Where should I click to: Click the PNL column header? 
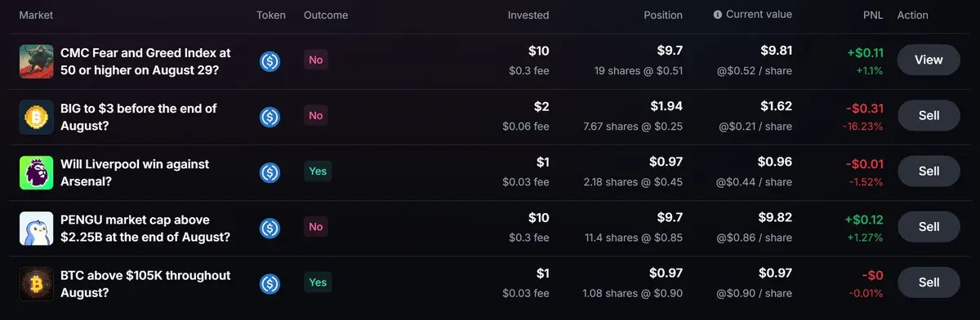872,15
